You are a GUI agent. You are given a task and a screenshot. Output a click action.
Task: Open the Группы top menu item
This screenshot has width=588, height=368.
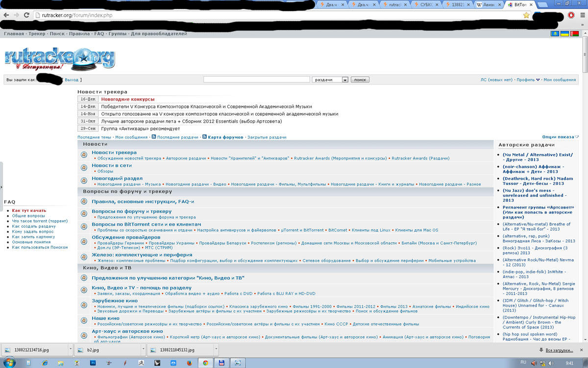(x=118, y=34)
